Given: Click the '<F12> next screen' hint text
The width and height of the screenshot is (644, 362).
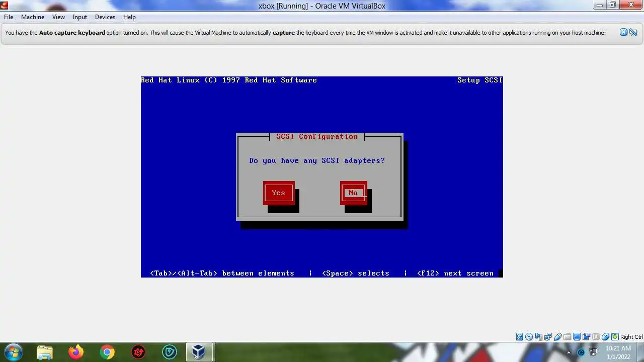Looking at the screenshot, I should click(x=455, y=273).
